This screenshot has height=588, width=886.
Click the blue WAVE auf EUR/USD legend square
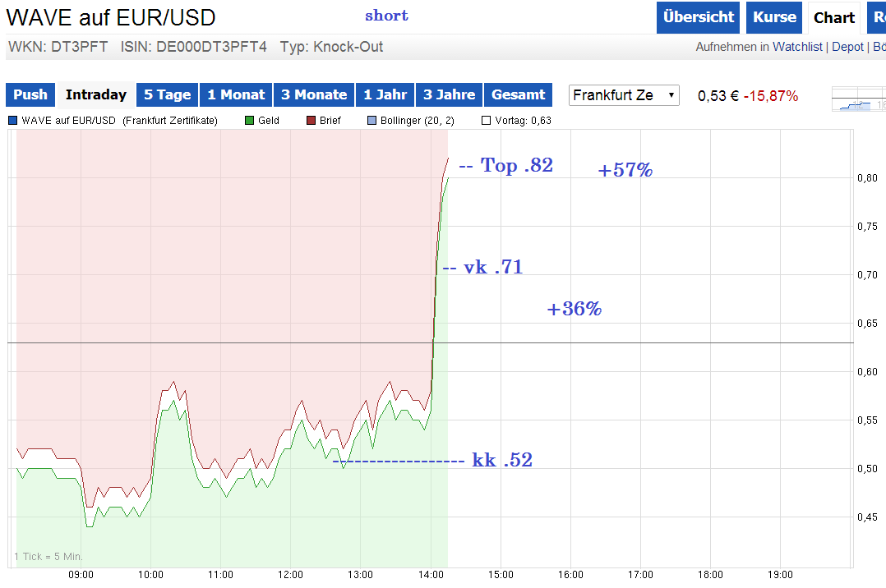click(x=12, y=121)
